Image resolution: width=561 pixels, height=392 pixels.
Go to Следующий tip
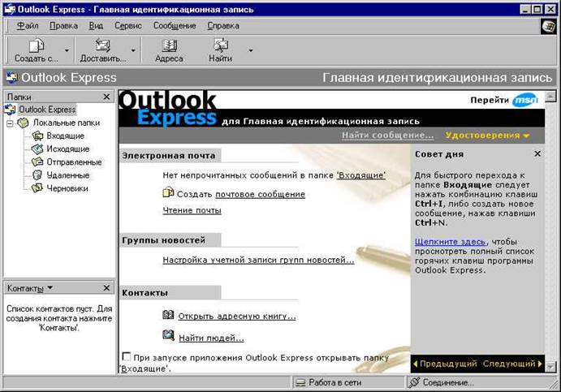[x=512, y=364]
